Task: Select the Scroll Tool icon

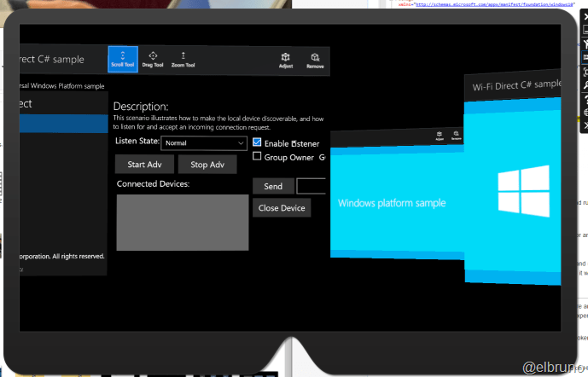Action: tap(122, 59)
